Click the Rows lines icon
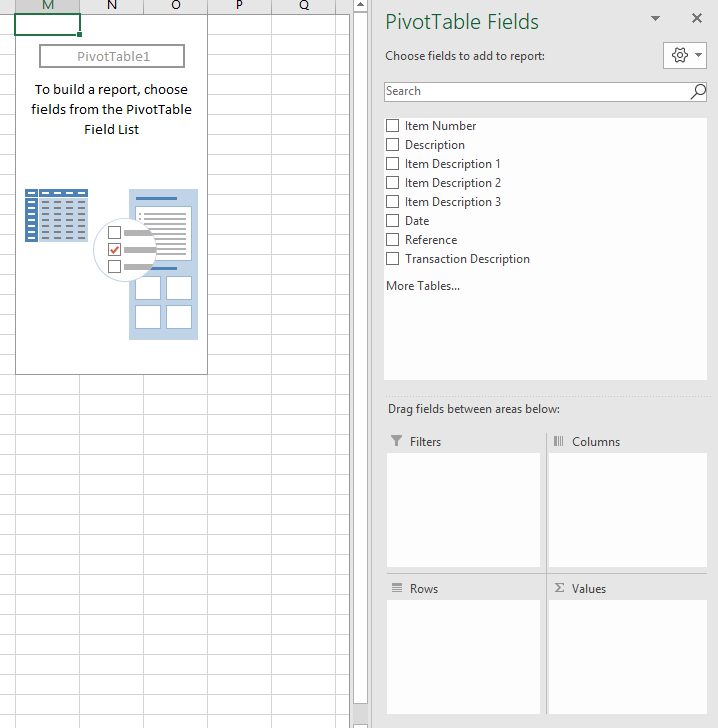The width and height of the screenshot is (718, 728). coord(397,588)
